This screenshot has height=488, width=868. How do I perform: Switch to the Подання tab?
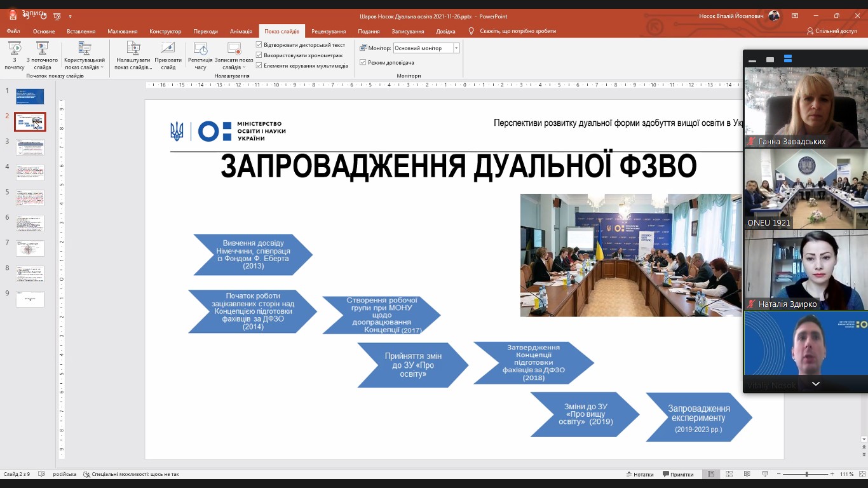[x=369, y=31]
